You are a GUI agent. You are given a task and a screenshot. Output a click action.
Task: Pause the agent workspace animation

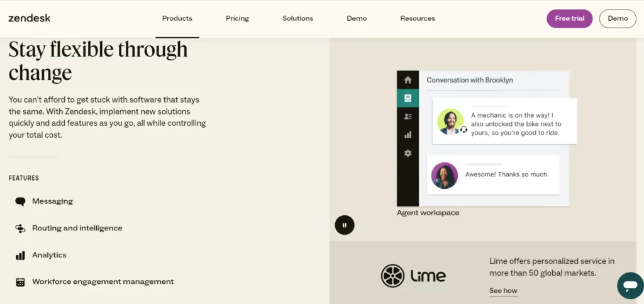[345, 225]
